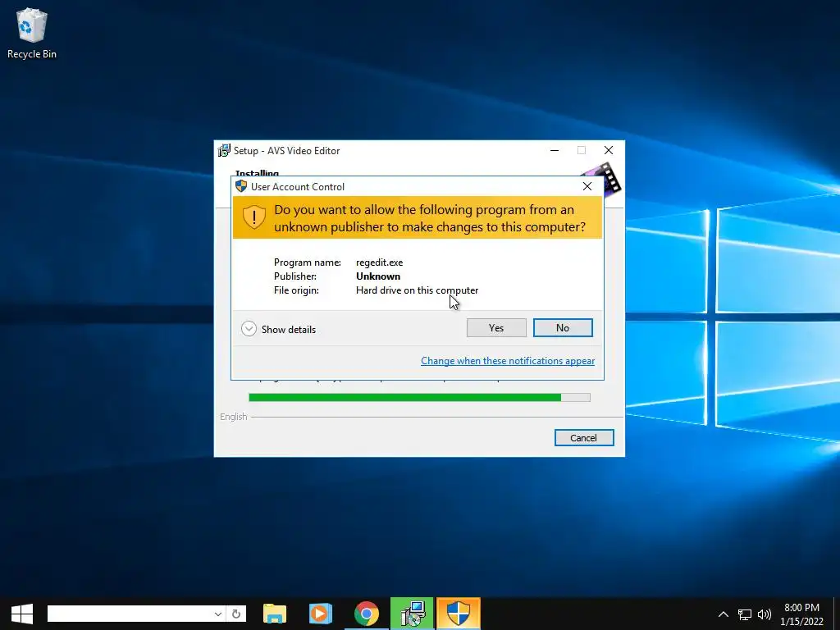Click the volume speaker tray icon
The height and width of the screenshot is (630, 840).
765,614
